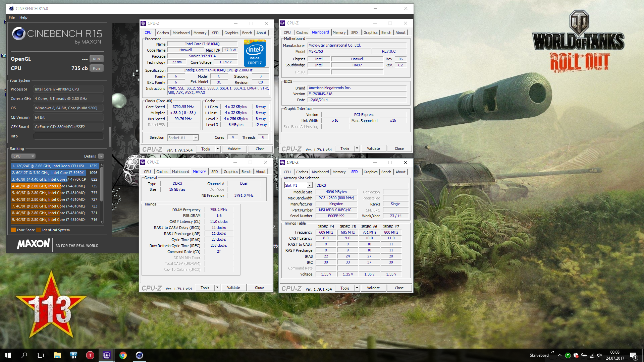644x362 pixels.
Task: Click Validate in the CPU tab window
Action: click(x=234, y=149)
